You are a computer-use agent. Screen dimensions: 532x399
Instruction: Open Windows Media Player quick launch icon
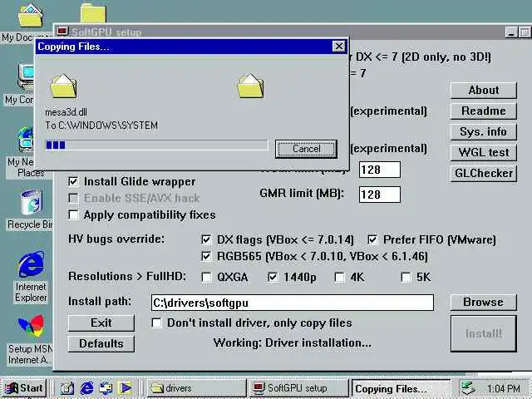pos(126,388)
